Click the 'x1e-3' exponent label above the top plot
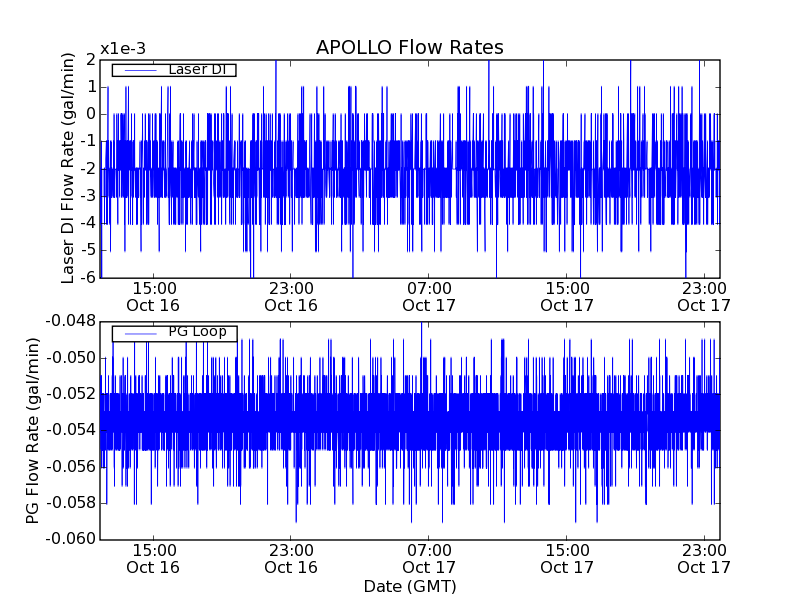 122,49
